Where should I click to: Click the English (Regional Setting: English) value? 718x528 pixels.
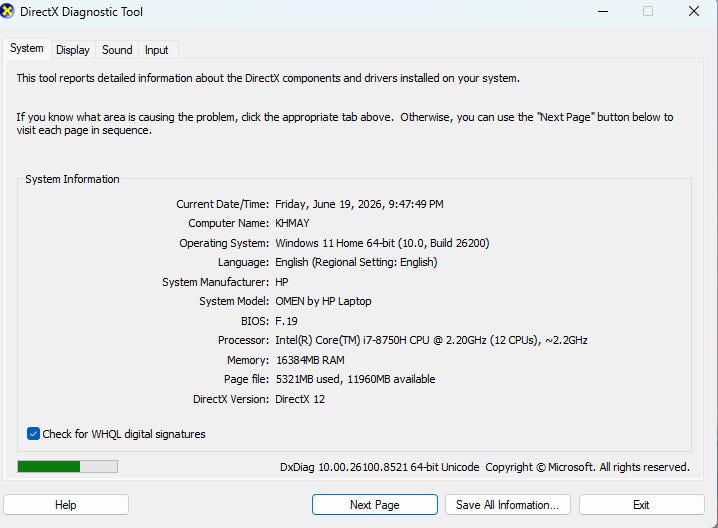point(356,262)
